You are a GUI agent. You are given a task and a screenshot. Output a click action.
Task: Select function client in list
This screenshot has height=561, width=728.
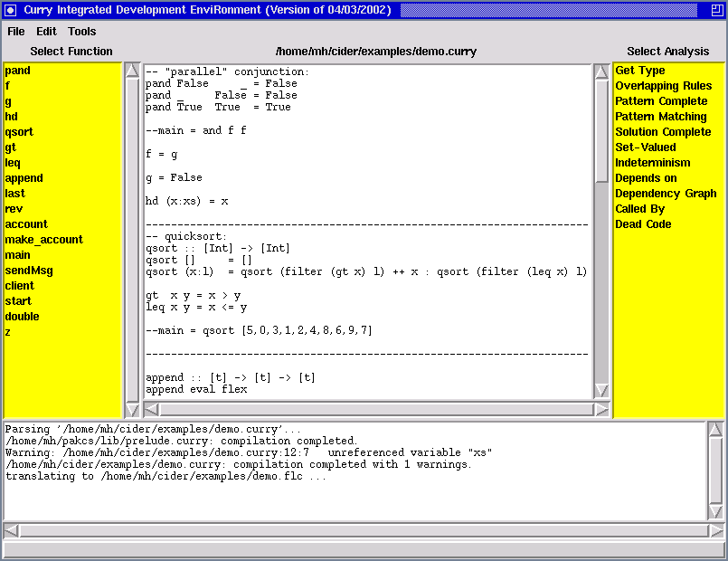coord(20,285)
